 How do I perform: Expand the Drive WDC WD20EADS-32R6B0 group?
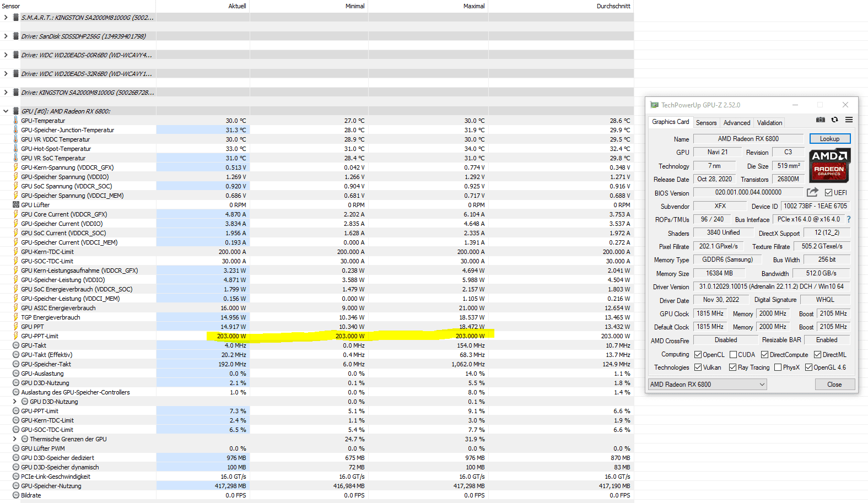coord(6,74)
